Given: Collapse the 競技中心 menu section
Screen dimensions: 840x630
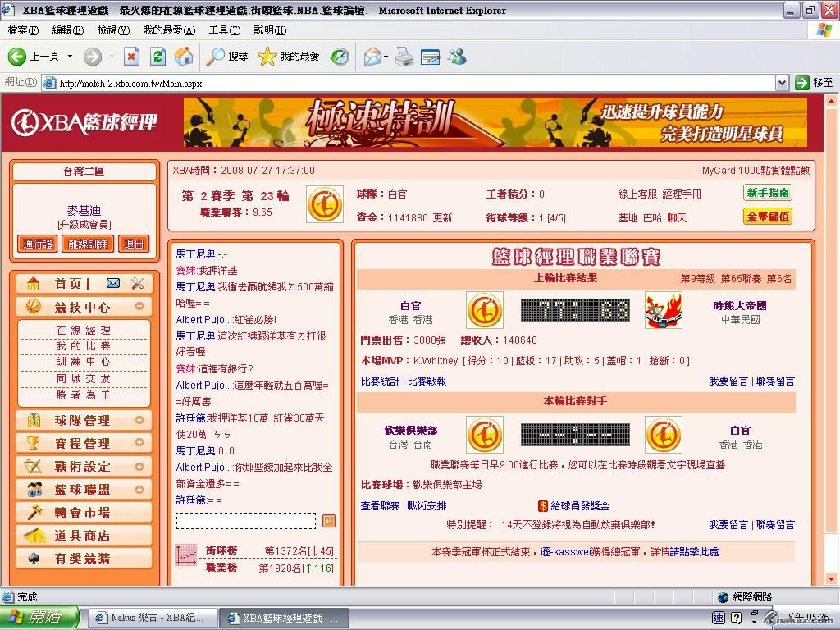Looking at the screenshot, I should [x=139, y=307].
